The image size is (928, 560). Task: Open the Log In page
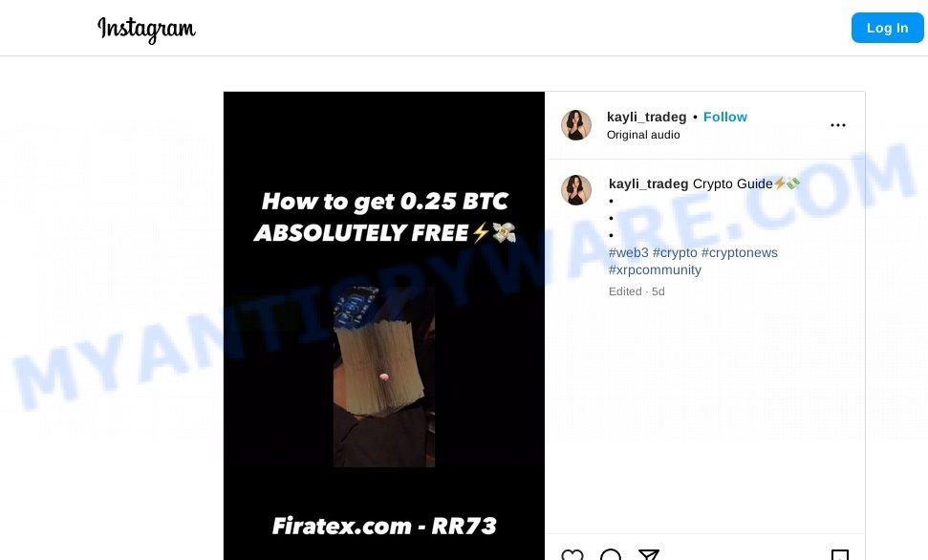click(887, 28)
